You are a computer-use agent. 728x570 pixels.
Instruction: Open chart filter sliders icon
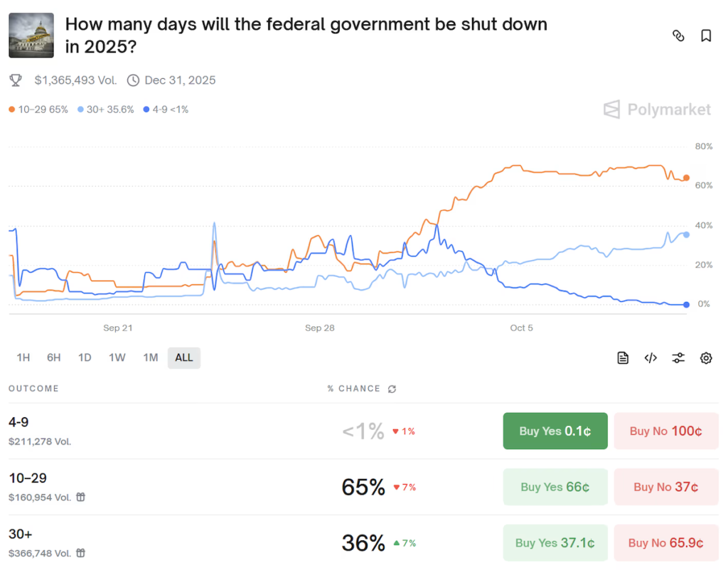pyautogui.click(x=678, y=357)
